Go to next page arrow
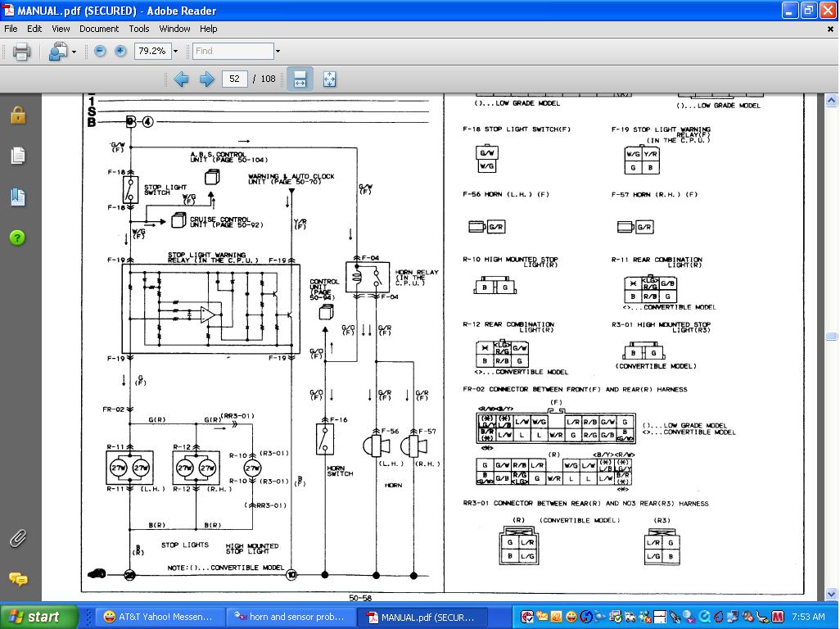 click(207, 79)
